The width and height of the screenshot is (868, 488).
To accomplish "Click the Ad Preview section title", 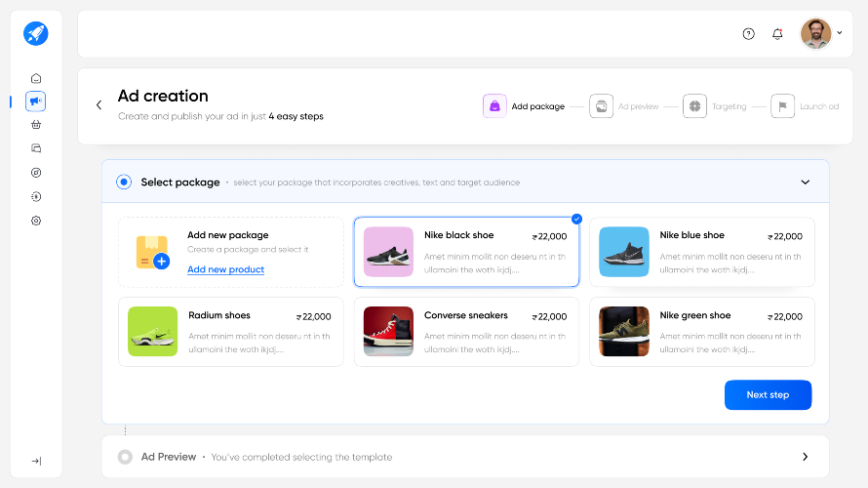I will click(169, 457).
